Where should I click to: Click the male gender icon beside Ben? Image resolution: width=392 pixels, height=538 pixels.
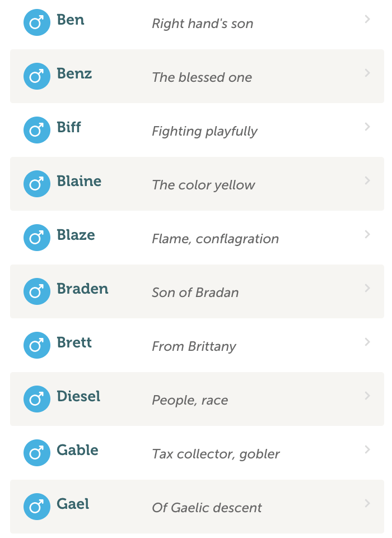point(37,22)
